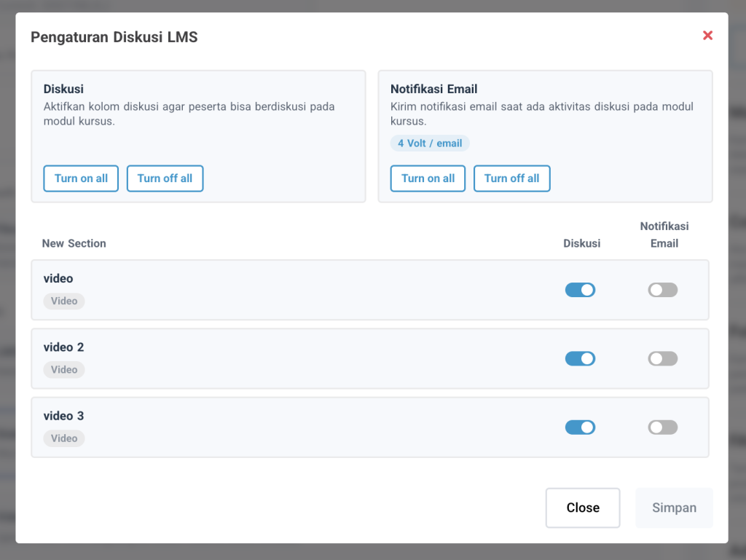Close the dialog with the red X icon
Image resolution: width=746 pixels, height=560 pixels.
click(707, 36)
